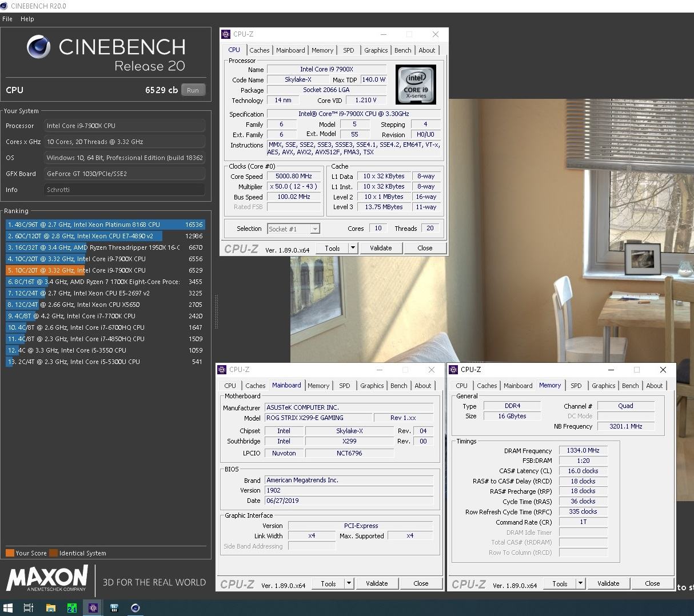
Task: Click the Identical System brown legend swatch
Action: click(x=53, y=553)
